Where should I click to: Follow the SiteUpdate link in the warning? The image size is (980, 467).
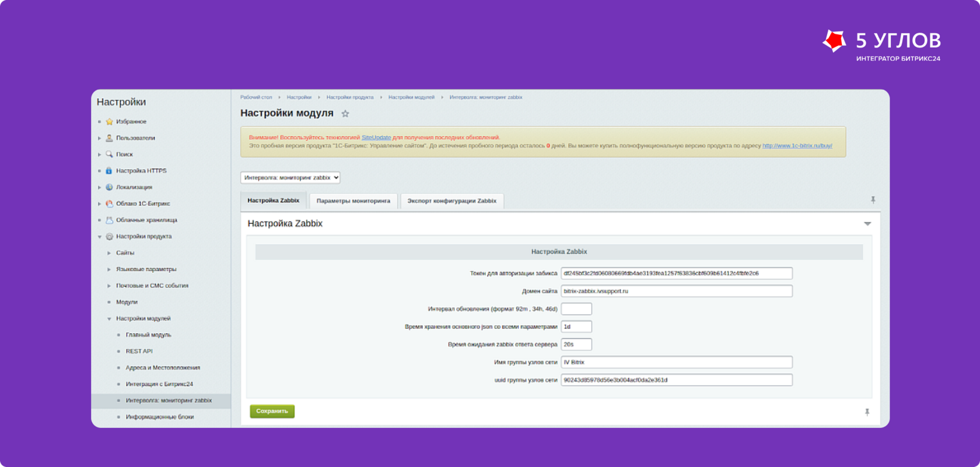pos(376,138)
